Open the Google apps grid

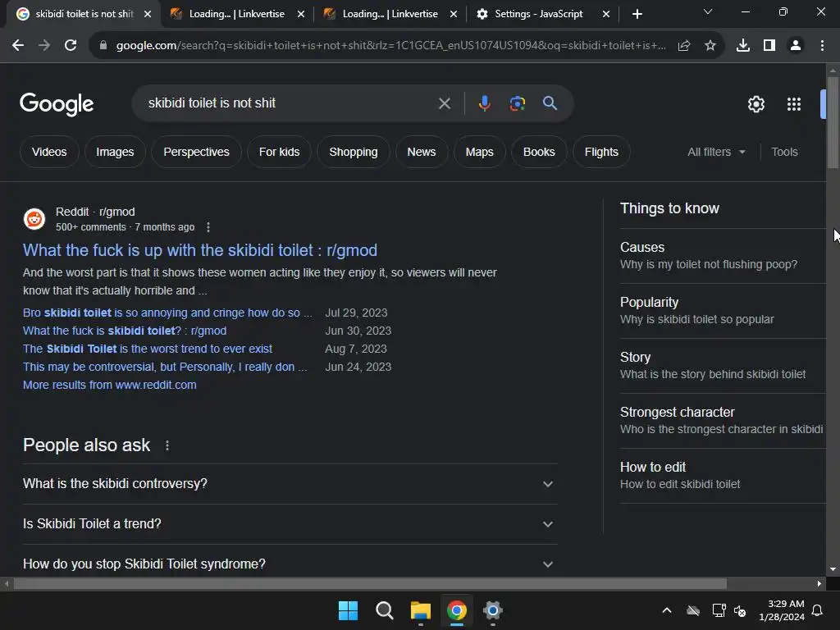794,104
